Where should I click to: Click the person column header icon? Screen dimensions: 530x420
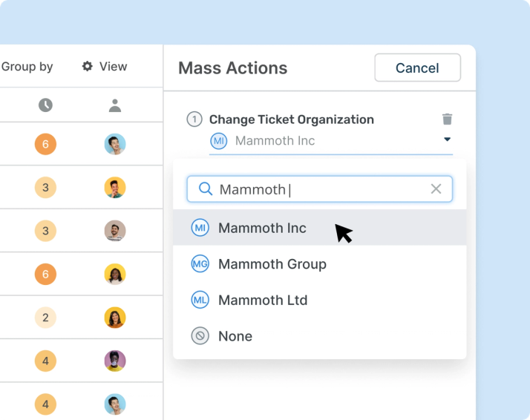115,105
